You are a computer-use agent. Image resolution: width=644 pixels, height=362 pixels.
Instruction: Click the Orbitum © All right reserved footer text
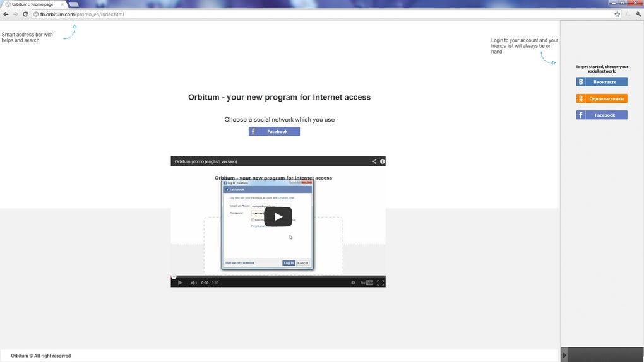pyautogui.click(x=40, y=356)
